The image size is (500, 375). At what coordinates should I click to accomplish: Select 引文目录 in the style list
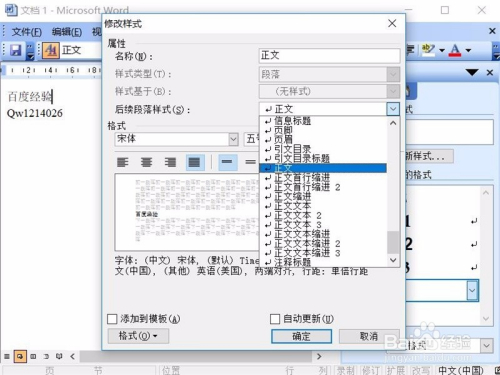click(x=323, y=149)
